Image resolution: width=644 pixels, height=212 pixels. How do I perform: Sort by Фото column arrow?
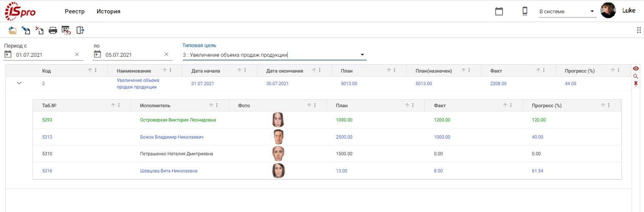click(x=309, y=105)
